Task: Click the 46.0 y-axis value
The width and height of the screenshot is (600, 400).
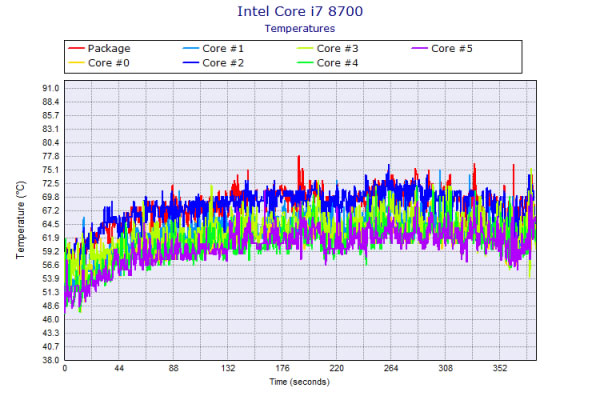Action: [x=51, y=319]
